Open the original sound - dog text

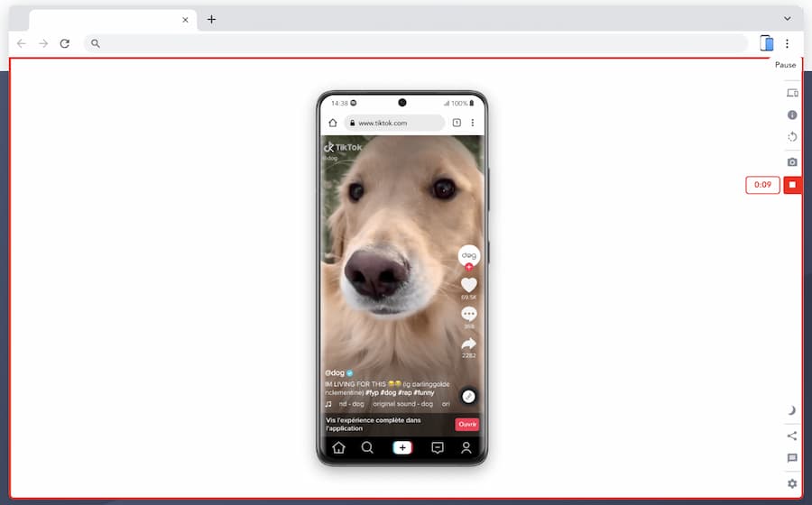403,404
